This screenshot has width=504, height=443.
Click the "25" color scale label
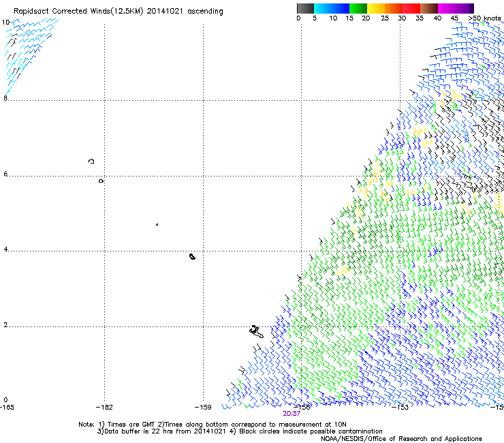point(385,18)
